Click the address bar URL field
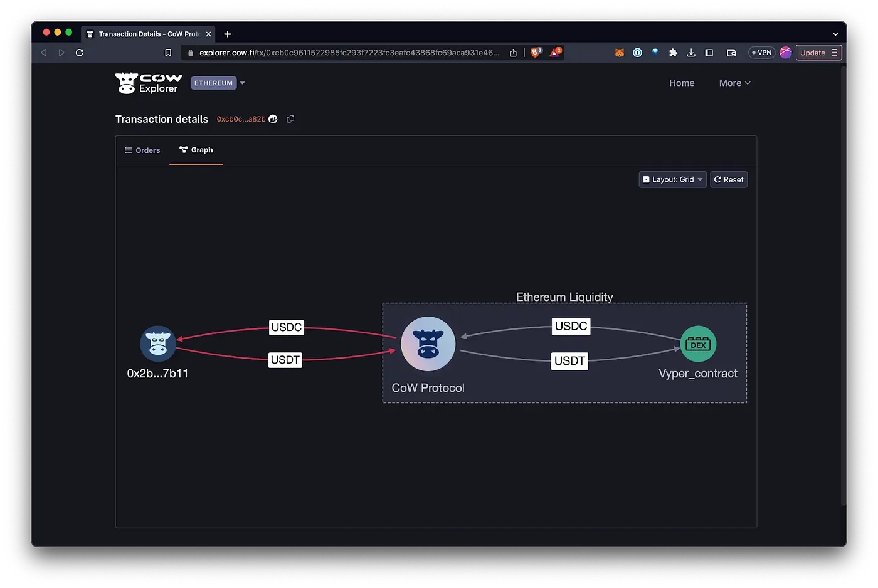 point(345,53)
